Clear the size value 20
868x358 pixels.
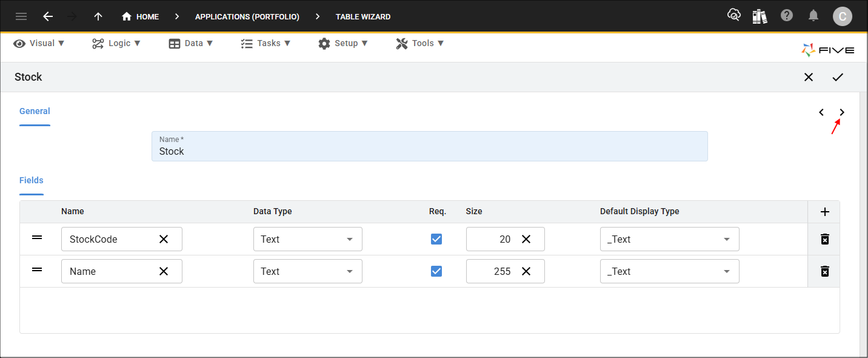[526, 239]
